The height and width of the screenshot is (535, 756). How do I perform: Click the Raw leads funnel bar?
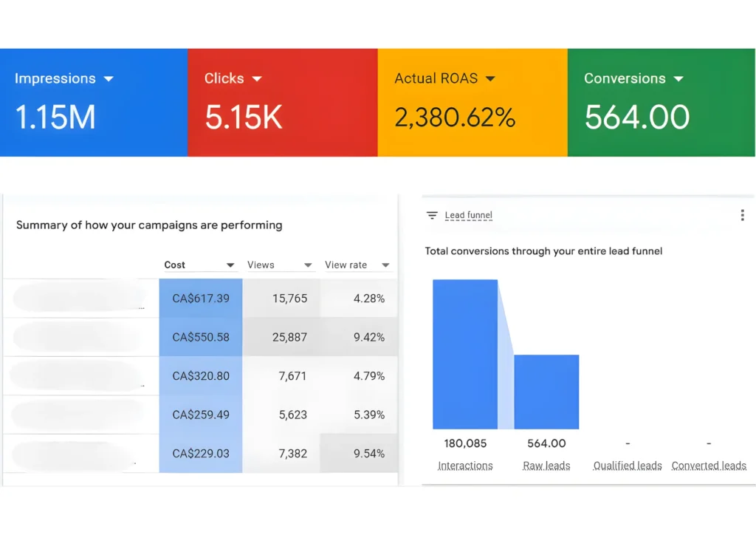coord(546,392)
